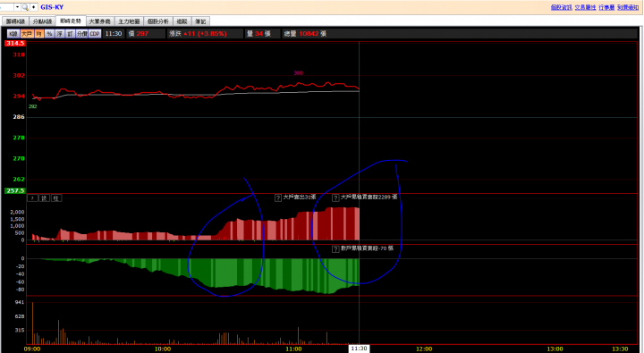This screenshot has width=644, height=353.
Task: Click the 11:30 time marker on axis
Action: [x=359, y=349]
